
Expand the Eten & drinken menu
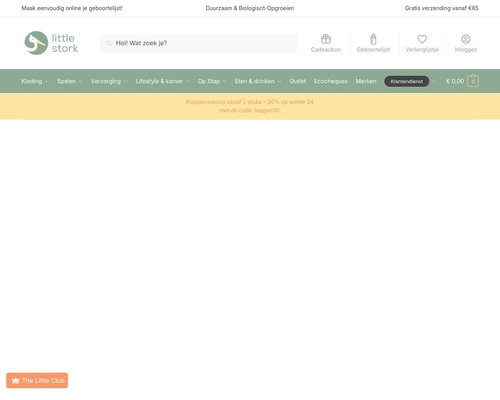(258, 81)
